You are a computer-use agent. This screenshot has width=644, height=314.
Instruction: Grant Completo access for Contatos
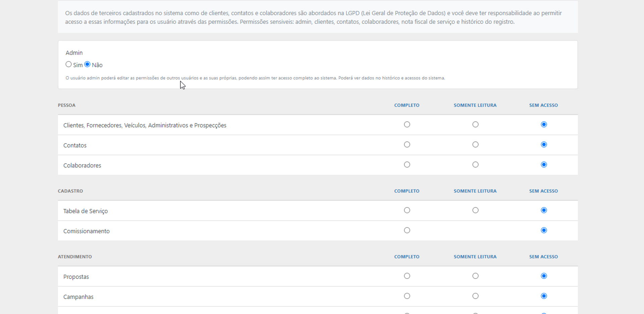click(407, 145)
